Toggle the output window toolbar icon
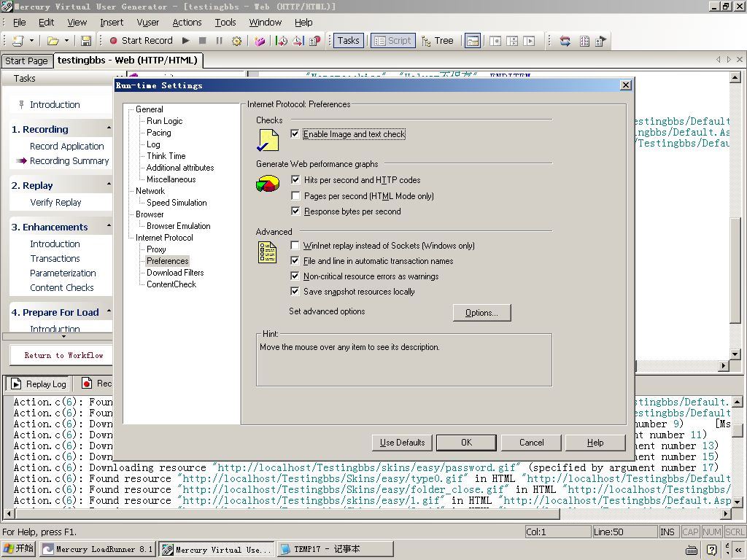Viewport: 747px width, 560px height. [473, 41]
